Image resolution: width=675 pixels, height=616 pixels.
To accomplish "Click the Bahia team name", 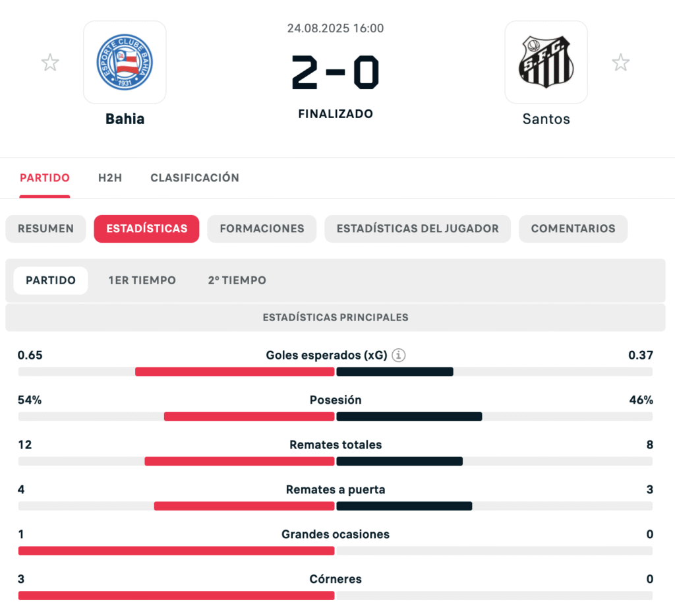I will (x=125, y=119).
